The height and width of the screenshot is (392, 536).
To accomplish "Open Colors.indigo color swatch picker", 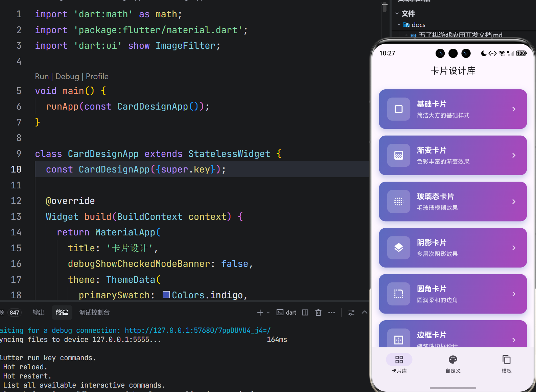I will click(x=166, y=295).
